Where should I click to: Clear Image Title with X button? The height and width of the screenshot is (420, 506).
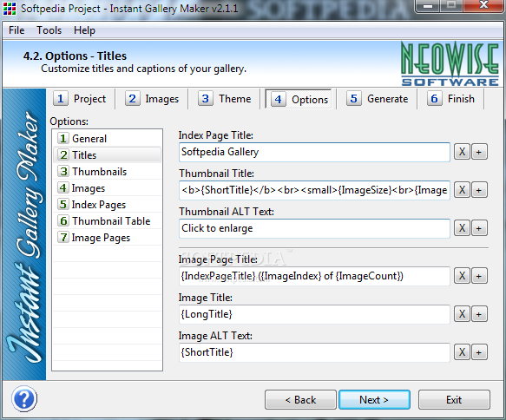(x=462, y=314)
